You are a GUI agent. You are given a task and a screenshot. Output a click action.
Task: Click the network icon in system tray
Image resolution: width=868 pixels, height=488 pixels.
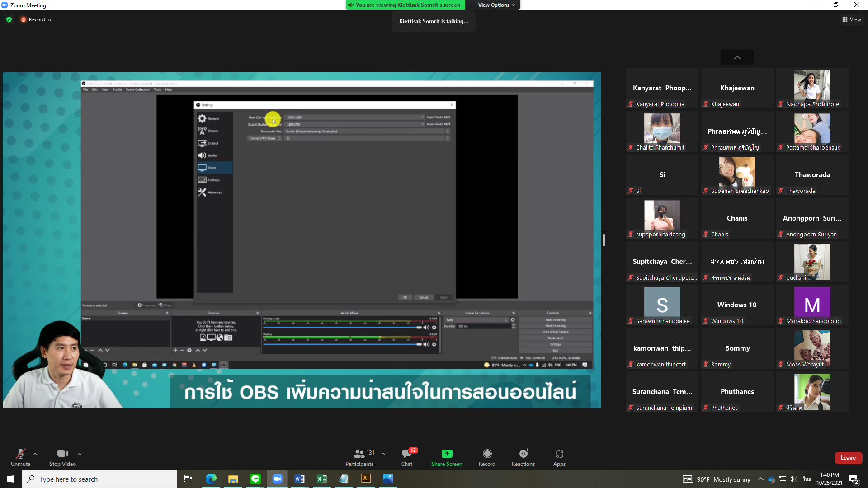(783, 479)
